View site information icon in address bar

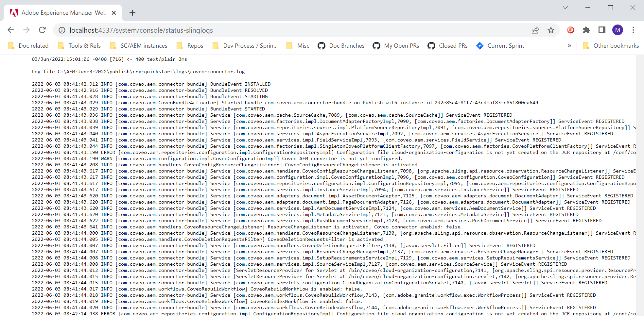point(62,30)
